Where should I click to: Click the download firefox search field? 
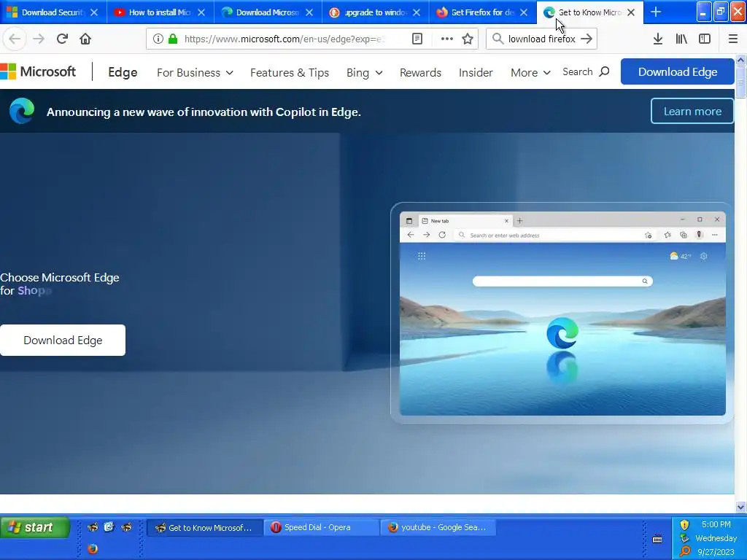point(542,39)
